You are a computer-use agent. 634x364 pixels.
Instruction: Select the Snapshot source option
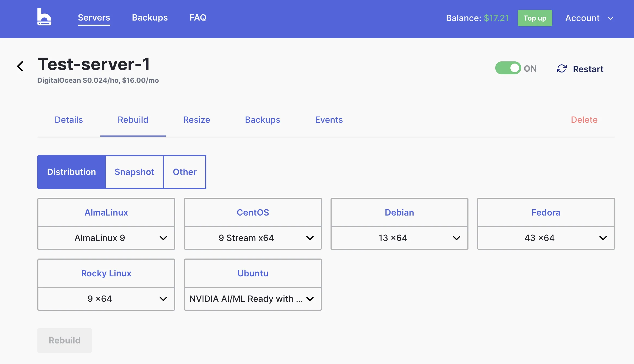(x=134, y=172)
